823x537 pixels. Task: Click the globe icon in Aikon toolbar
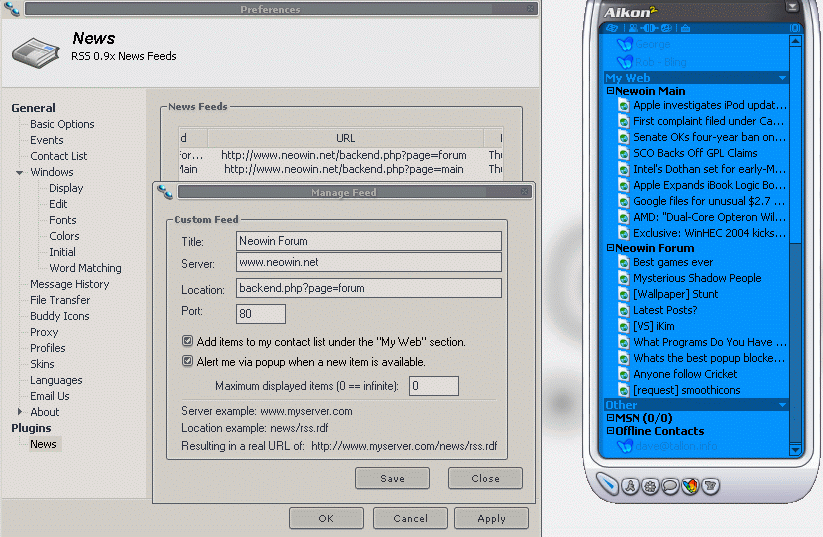tap(666, 28)
